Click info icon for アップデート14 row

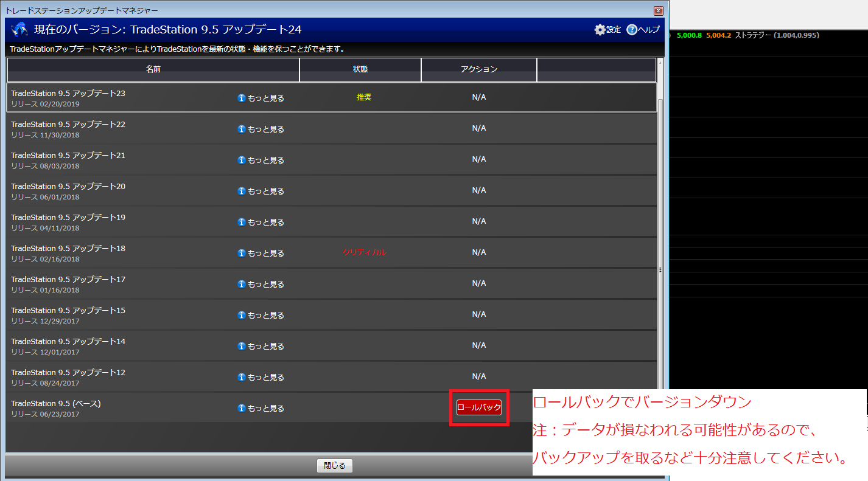click(x=242, y=346)
